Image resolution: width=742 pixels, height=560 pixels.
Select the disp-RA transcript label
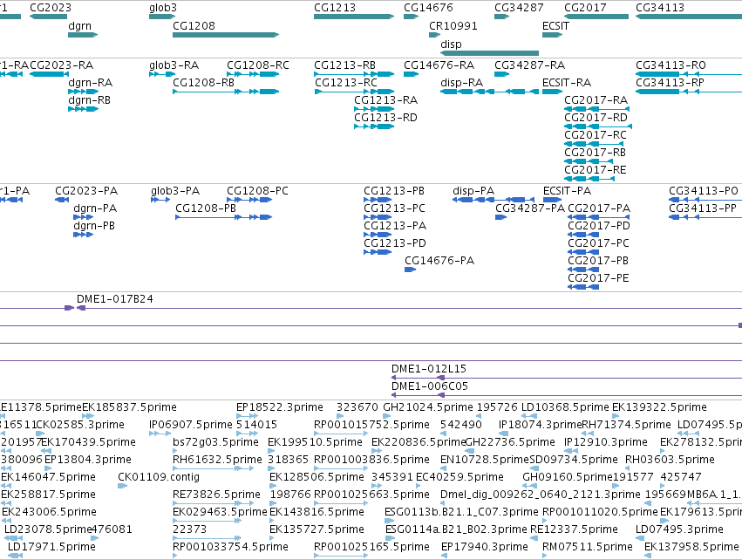tap(461, 82)
